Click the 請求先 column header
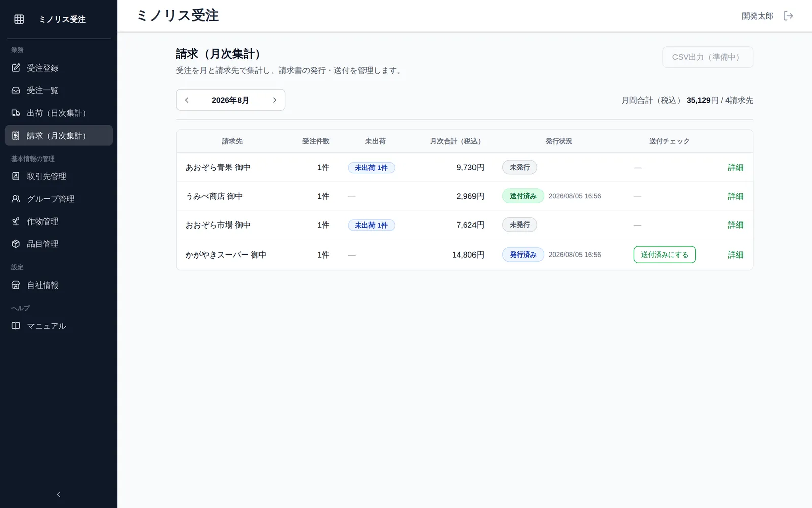Image resolution: width=812 pixels, height=508 pixels. [232, 141]
